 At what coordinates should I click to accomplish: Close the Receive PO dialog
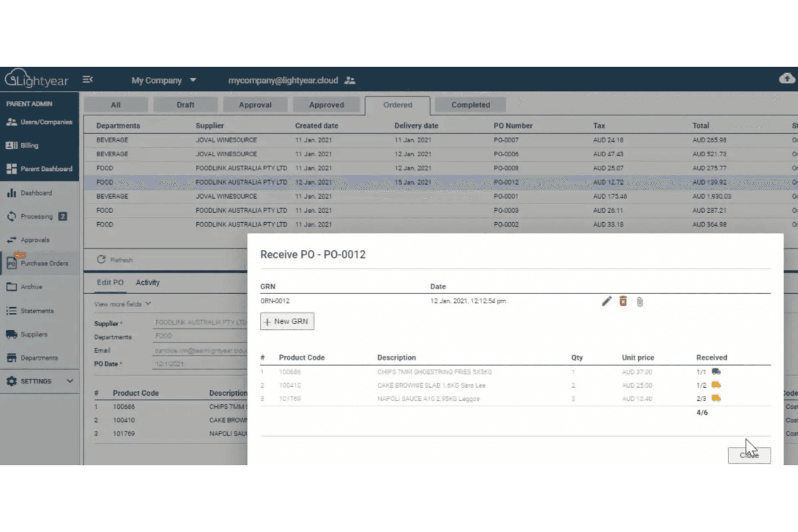tap(749, 455)
